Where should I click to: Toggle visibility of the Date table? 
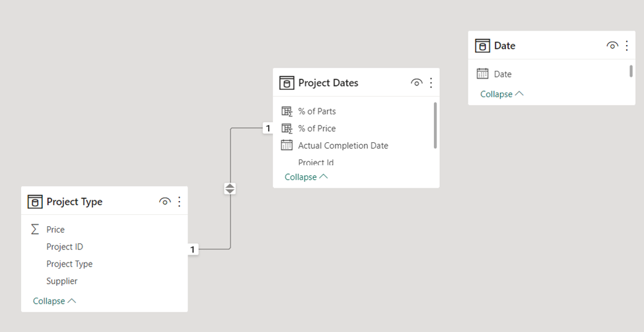[x=612, y=46]
